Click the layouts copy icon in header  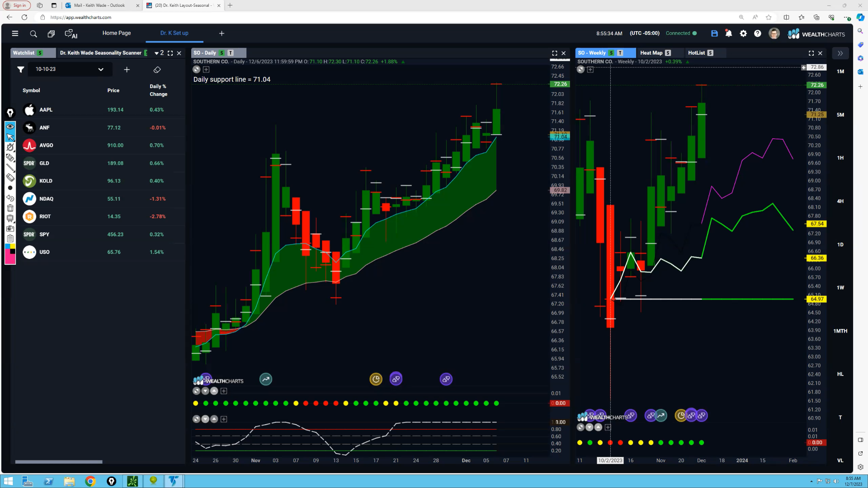[x=51, y=33]
